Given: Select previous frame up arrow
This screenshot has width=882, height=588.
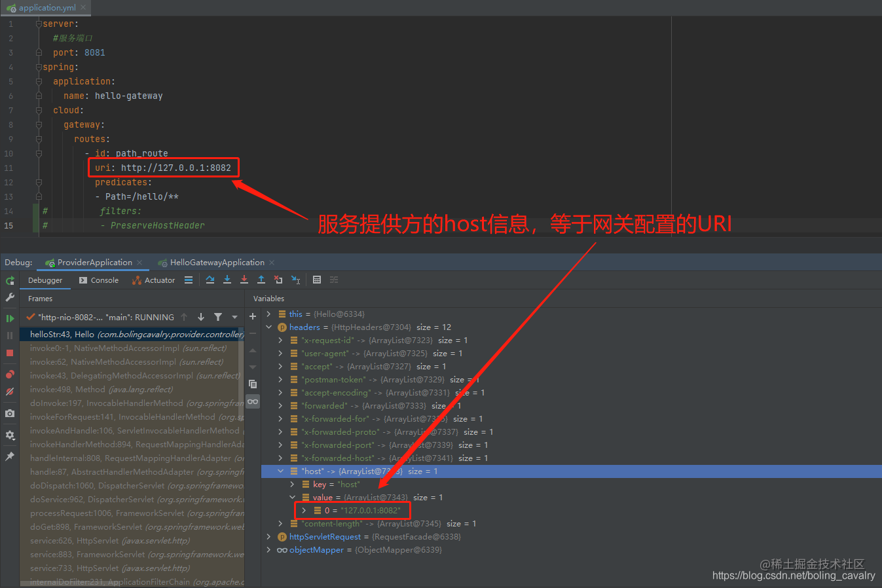Looking at the screenshot, I should click(x=184, y=317).
